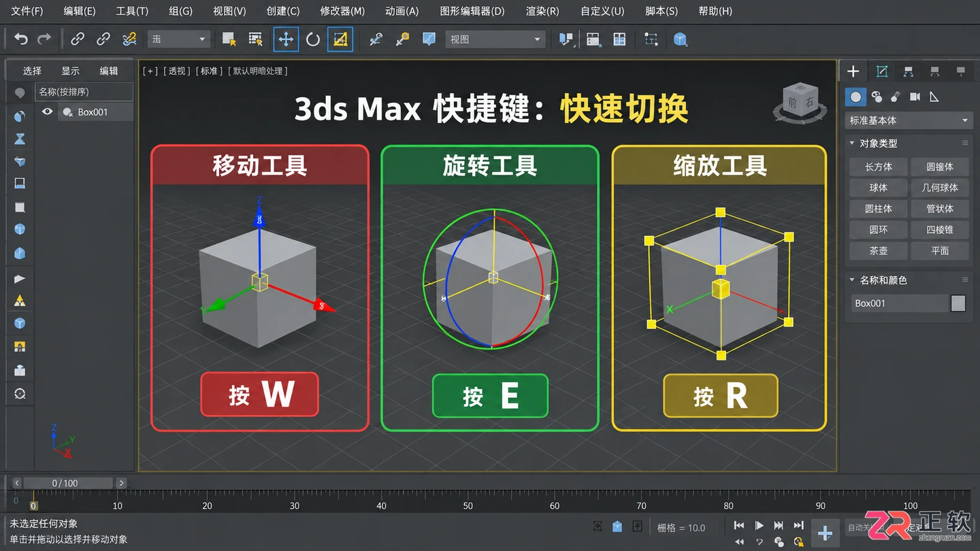Toggle the arrow-shaped filter in explorer sidebar
Viewport: 980px width, 551px height.
tap(20, 278)
